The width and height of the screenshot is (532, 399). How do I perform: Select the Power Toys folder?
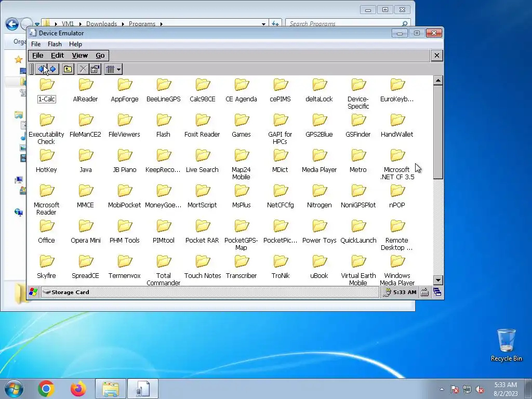click(320, 232)
